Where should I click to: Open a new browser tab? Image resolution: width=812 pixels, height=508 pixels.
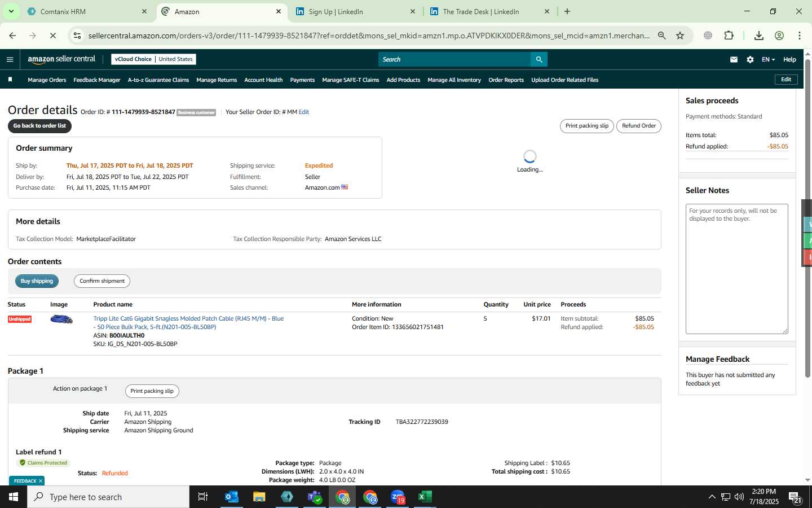pos(567,11)
